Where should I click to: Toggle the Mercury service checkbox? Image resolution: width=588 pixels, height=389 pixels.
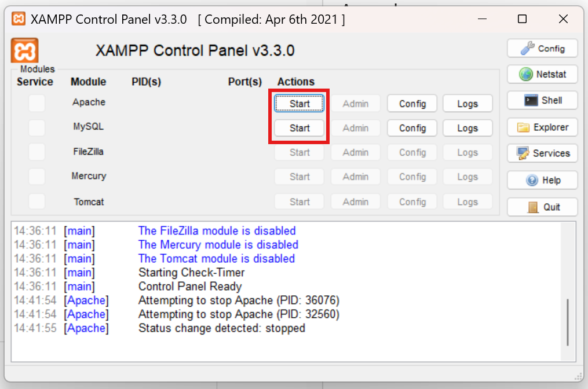(36, 177)
